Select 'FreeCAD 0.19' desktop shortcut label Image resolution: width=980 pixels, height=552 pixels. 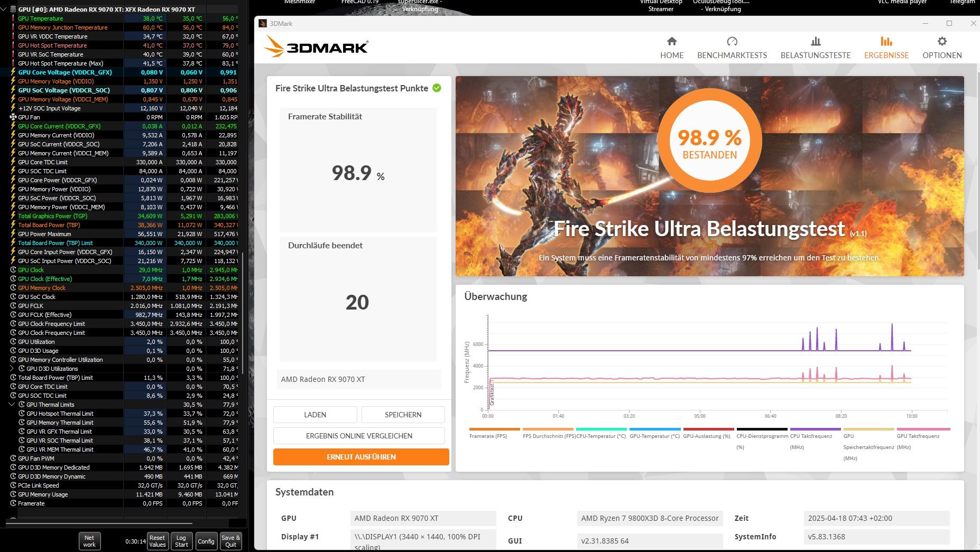[x=360, y=2]
